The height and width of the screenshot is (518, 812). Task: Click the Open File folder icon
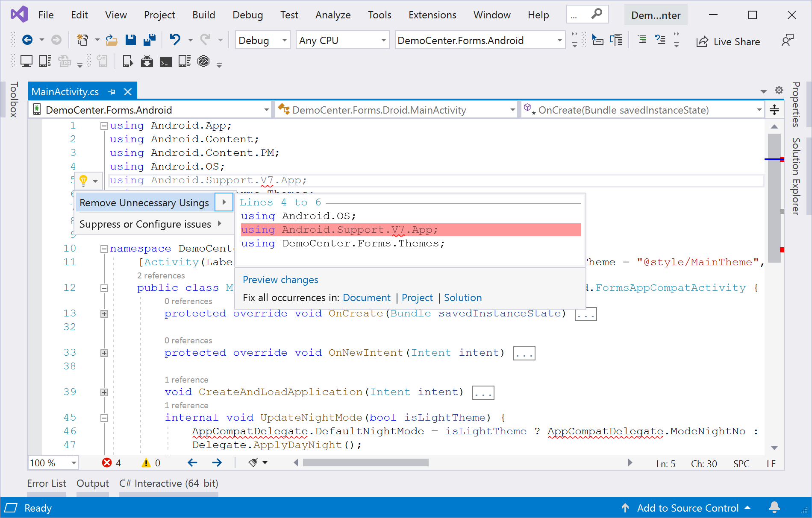112,40
